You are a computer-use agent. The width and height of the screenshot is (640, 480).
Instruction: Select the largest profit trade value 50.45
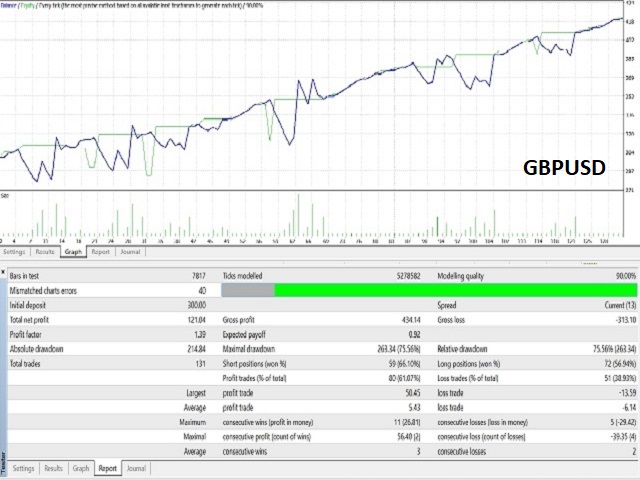coord(412,393)
